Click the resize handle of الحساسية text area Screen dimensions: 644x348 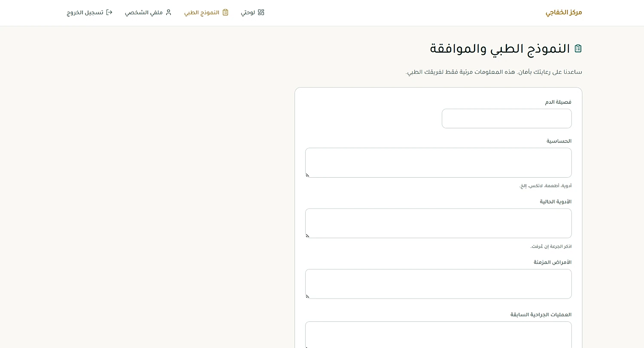[307, 175]
